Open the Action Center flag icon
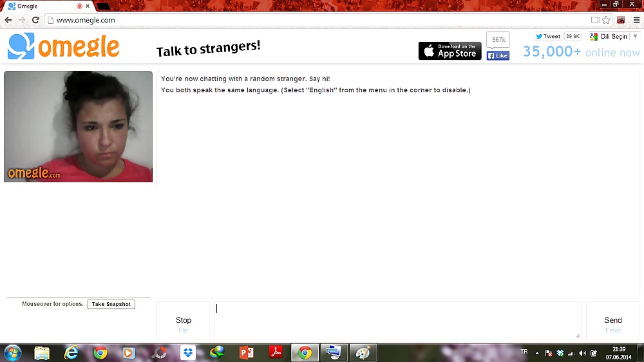 [548, 353]
